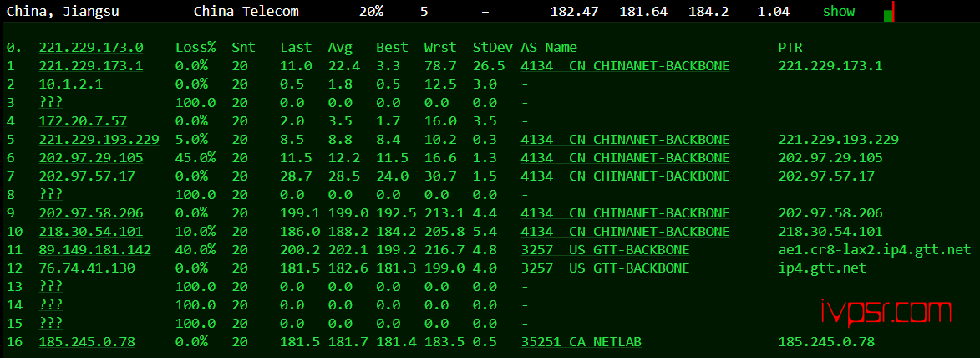Select the 'China Telecom' provider text
The image size is (980, 358).
(246, 11)
